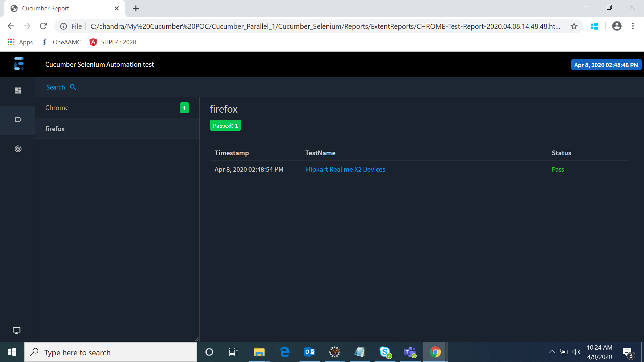Open the Flipkart Real me X2 Devices test

tap(345, 169)
